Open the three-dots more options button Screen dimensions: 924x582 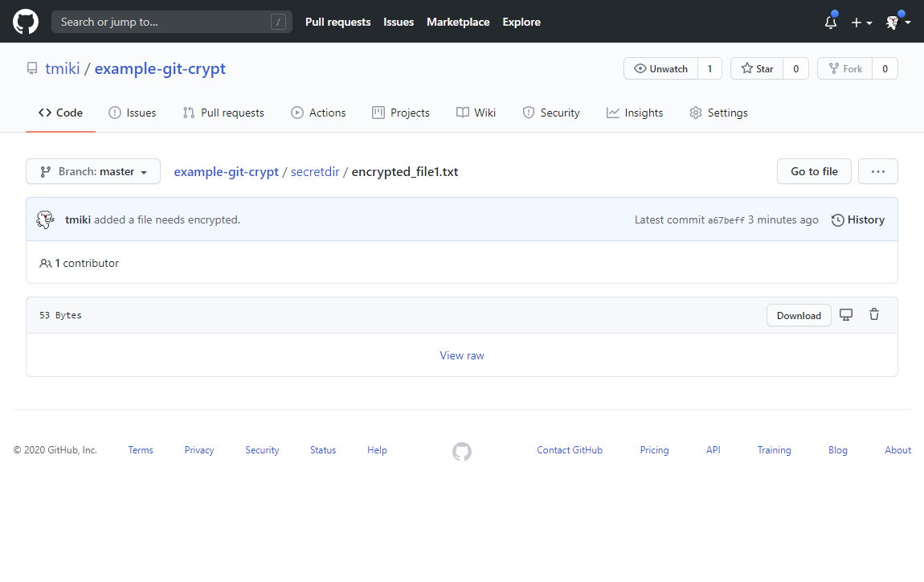click(878, 171)
